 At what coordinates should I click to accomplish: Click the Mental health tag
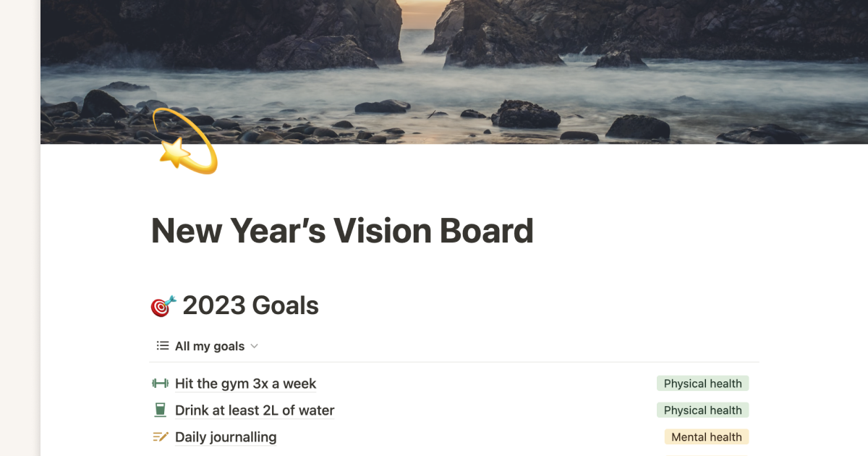click(x=706, y=436)
